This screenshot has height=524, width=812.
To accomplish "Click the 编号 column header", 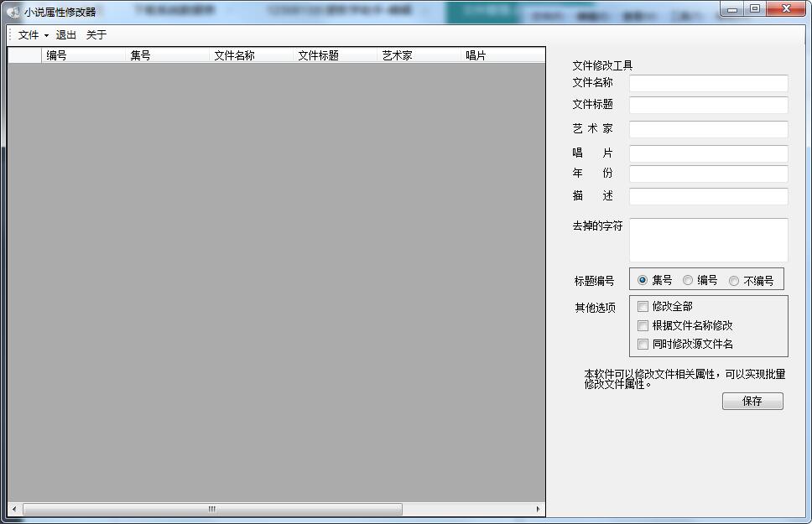I will tap(83, 55).
